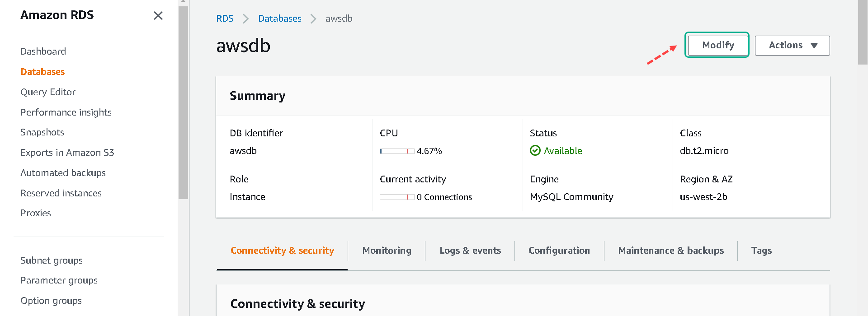Screen dimensions: 868x316
Task: Click the sidebar vertical scrollbar
Action: tap(183, 102)
